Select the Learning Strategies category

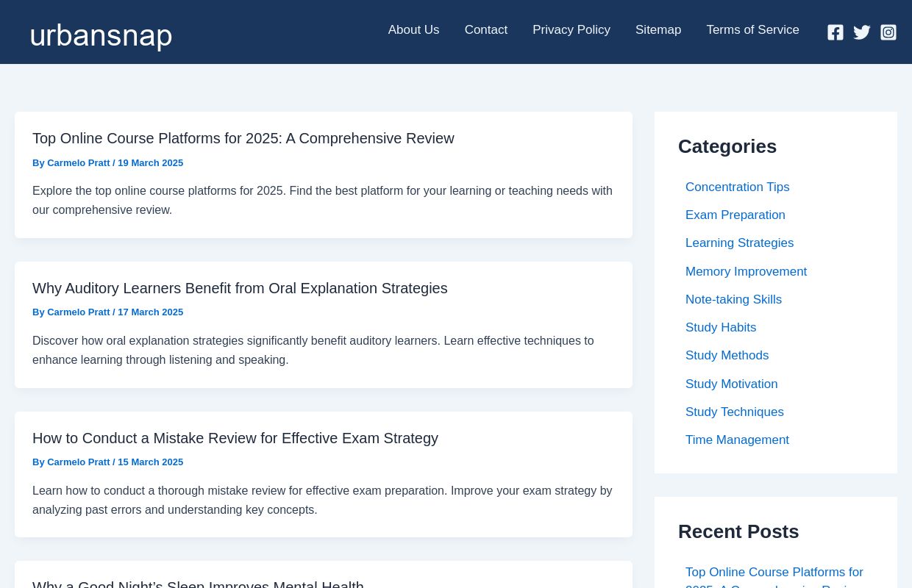(739, 243)
